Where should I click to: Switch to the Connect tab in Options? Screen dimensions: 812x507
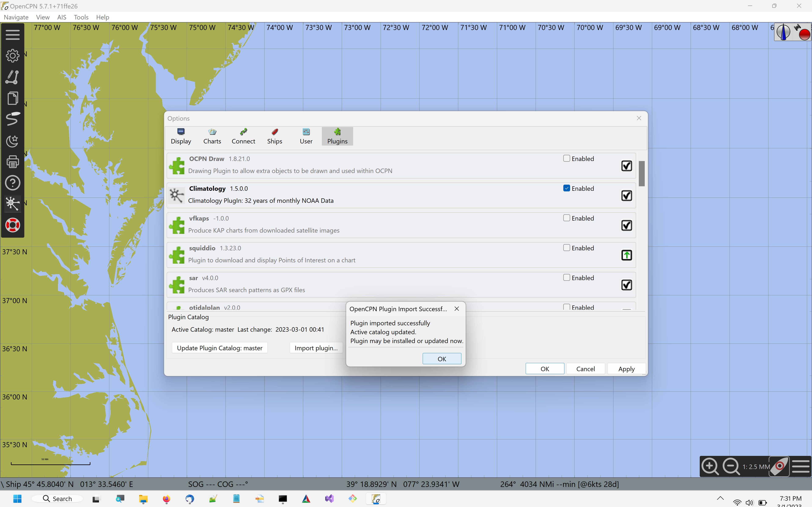[243, 136]
